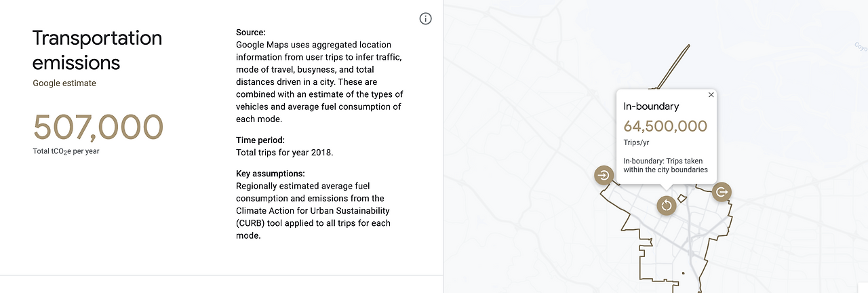Click the Time period heading
This screenshot has height=293, width=868.
pyautogui.click(x=260, y=140)
